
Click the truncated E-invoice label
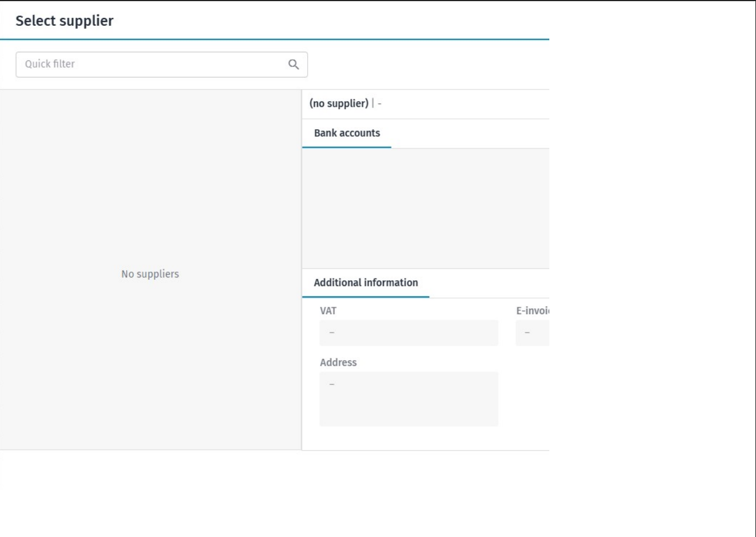click(532, 311)
